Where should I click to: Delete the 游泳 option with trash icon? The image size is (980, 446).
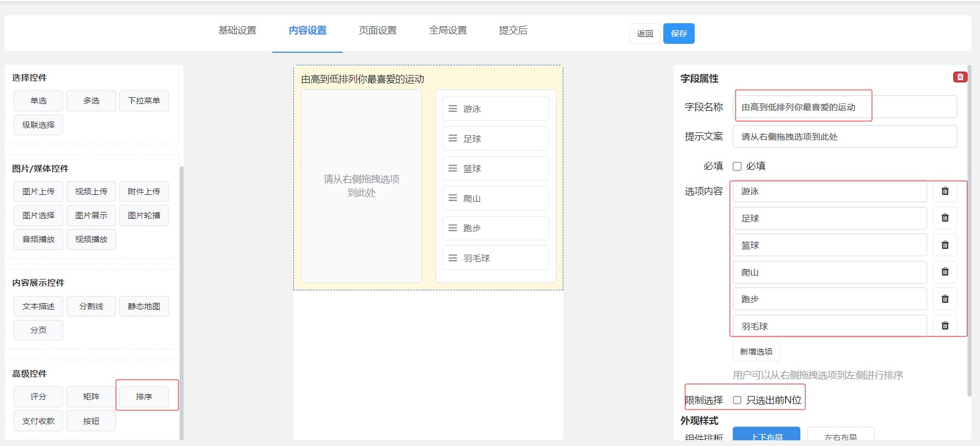(x=945, y=191)
